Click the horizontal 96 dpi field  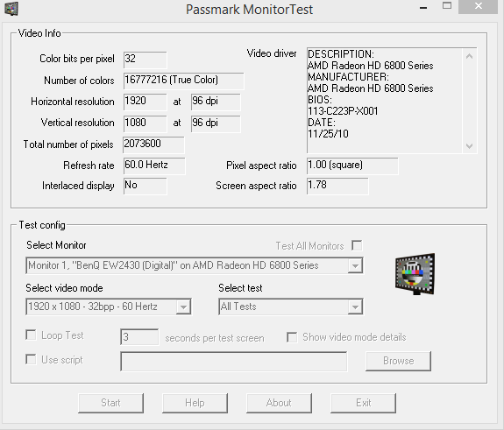pos(216,102)
